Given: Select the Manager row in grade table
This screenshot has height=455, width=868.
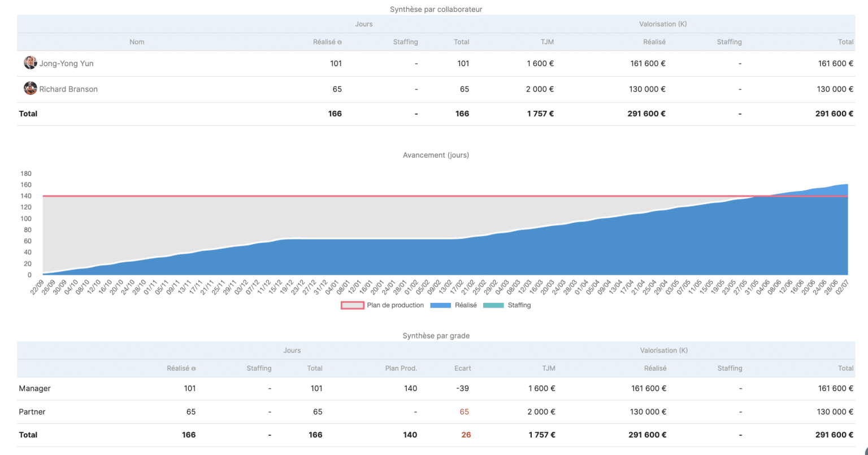Looking at the screenshot, I should [x=35, y=388].
